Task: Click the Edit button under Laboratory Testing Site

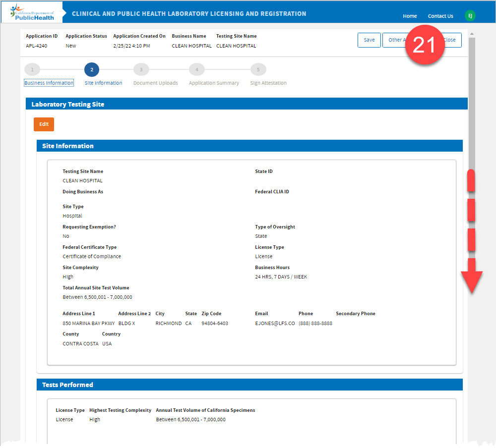Action: pos(44,124)
